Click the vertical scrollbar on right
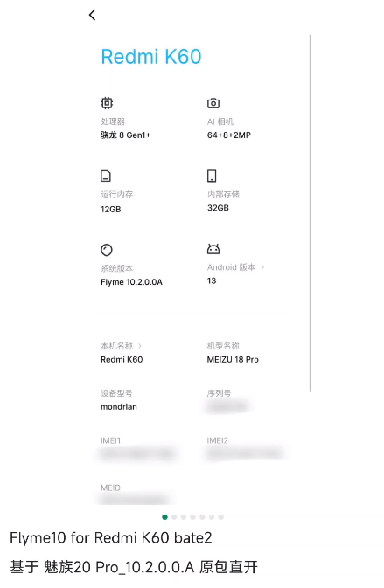 [x=310, y=214]
